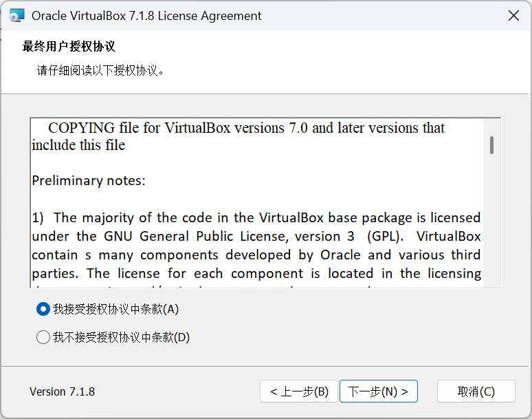Click the 'GNU General Public License' text
Image resolution: width=532 pixels, height=419 pixels.
point(197,236)
